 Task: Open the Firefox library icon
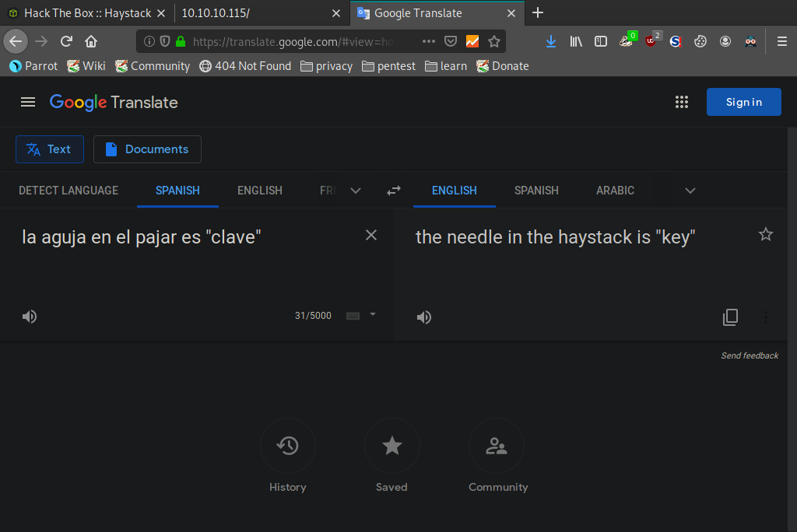tap(576, 41)
